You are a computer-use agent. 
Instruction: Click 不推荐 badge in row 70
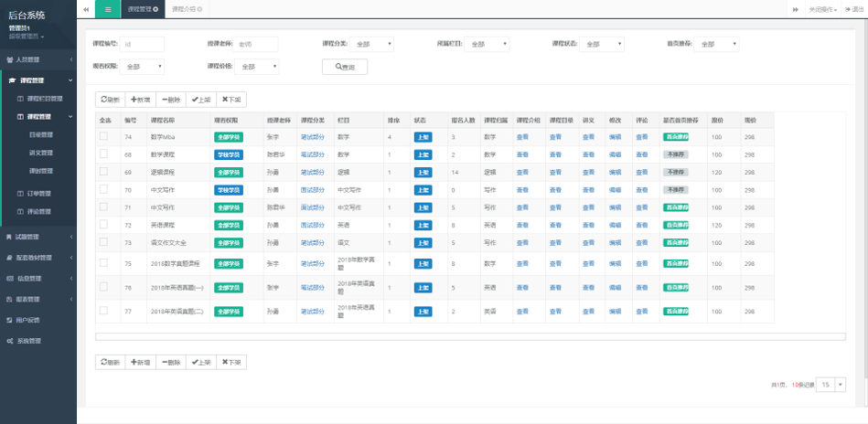coord(675,189)
